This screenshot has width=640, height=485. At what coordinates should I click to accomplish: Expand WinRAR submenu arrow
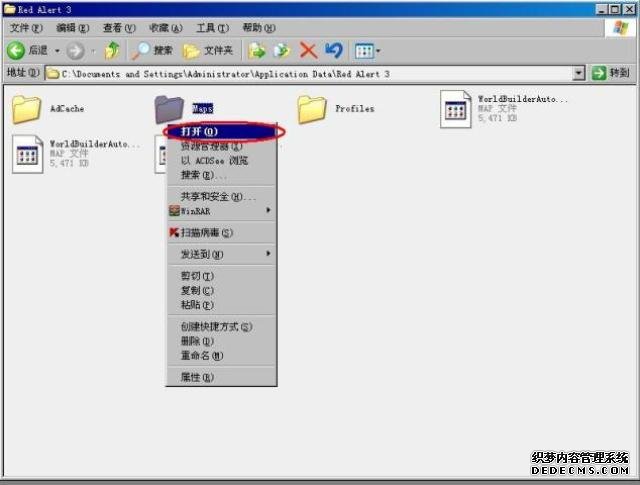(x=268, y=210)
